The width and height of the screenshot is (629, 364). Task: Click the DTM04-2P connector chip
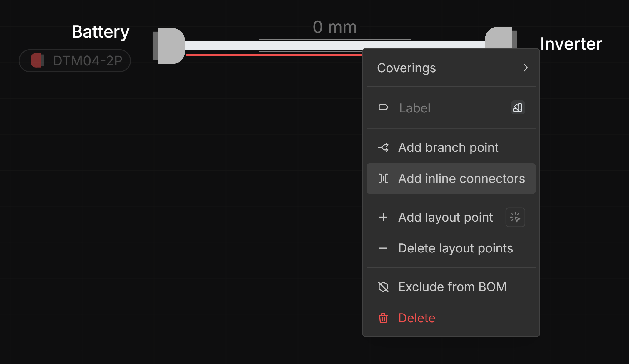click(75, 61)
